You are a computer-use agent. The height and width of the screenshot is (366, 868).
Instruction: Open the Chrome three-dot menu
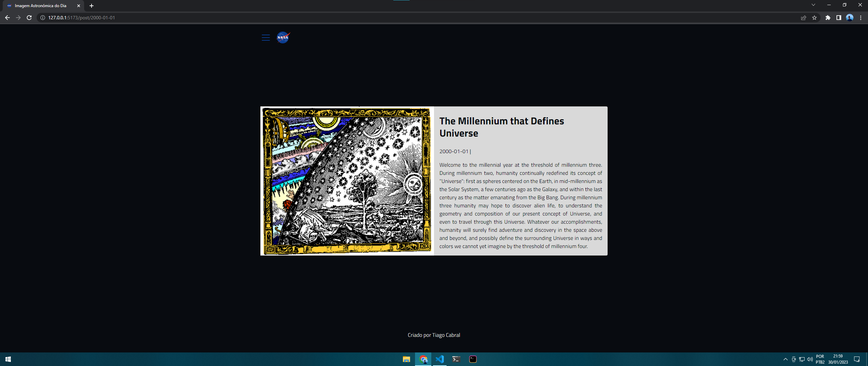point(861,18)
